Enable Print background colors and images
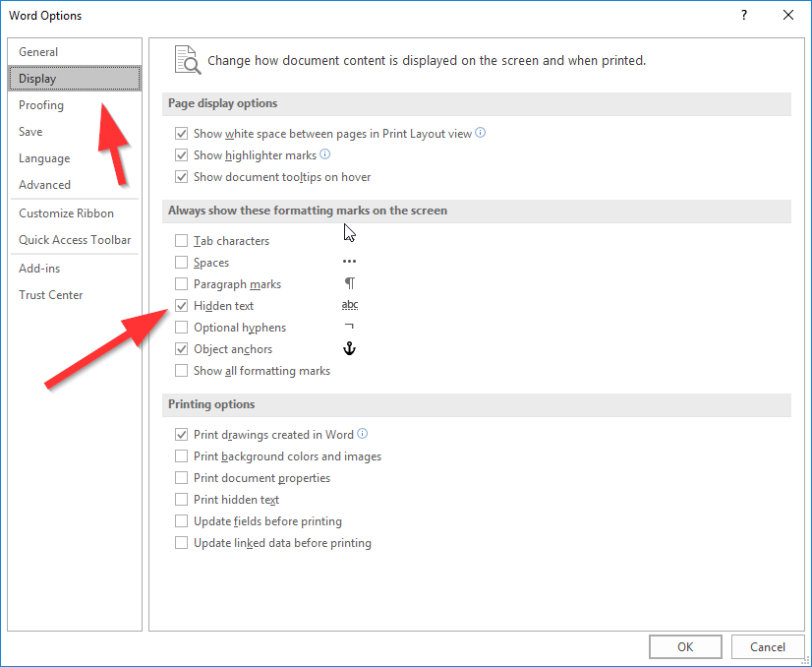The height and width of the screenshot is (667, 812). click(181, 456)
